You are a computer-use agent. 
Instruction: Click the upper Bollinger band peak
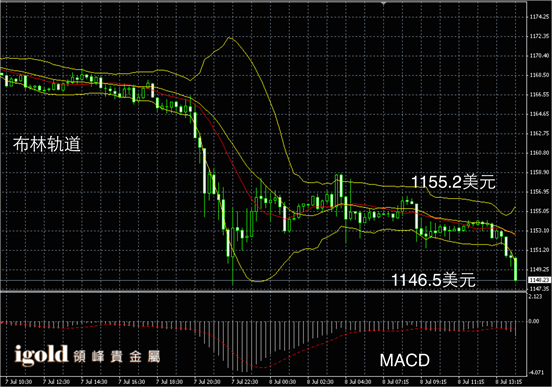pos(230,37)
